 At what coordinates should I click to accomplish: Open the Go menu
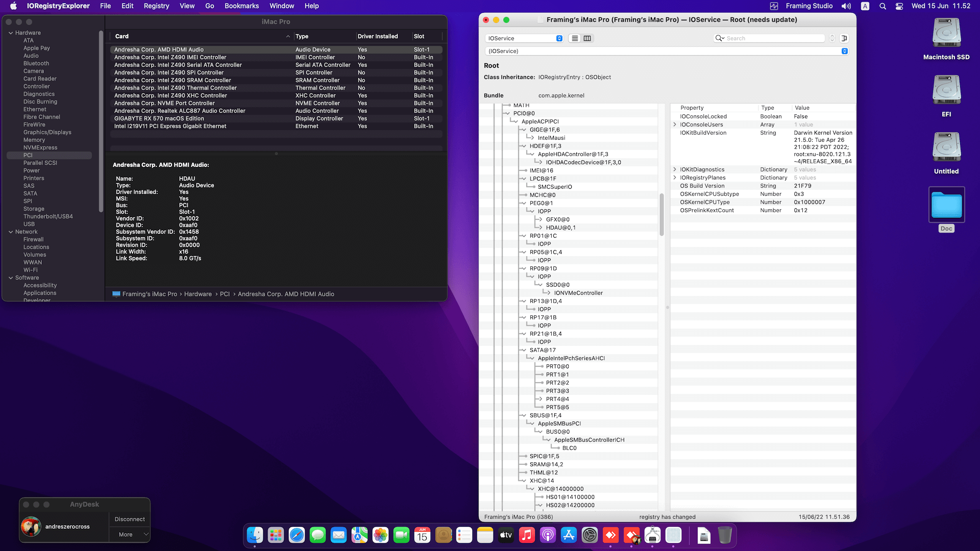point(209,6)
